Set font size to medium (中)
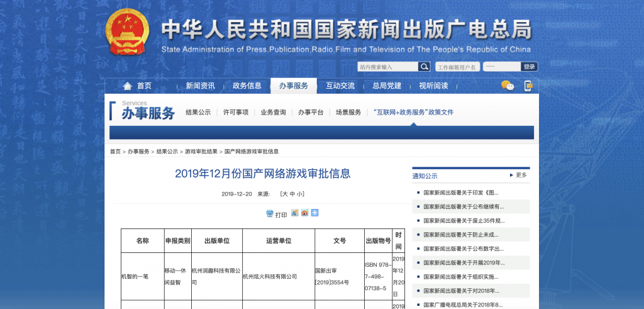The image size is (644, 309). click(x=292, y=194)
